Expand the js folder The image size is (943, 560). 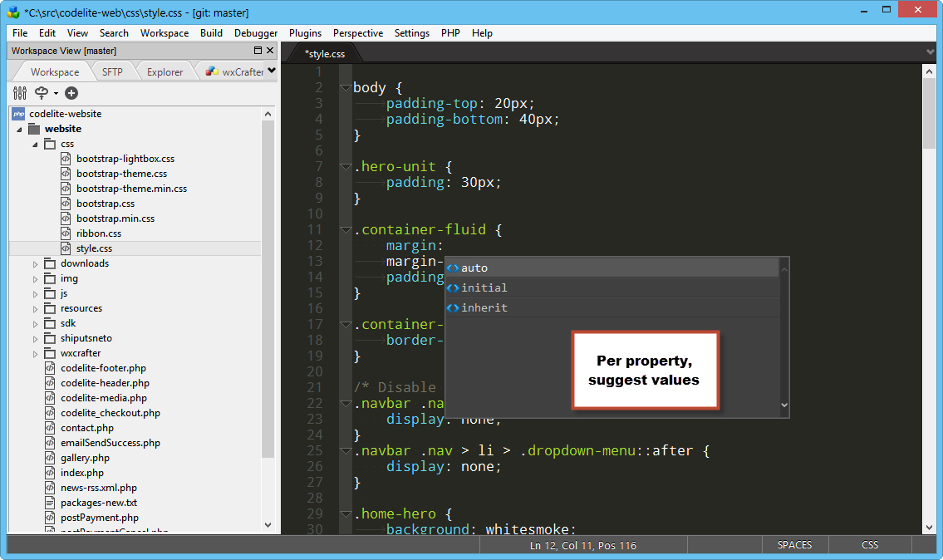pyautogui.click(x=35, y=294)
